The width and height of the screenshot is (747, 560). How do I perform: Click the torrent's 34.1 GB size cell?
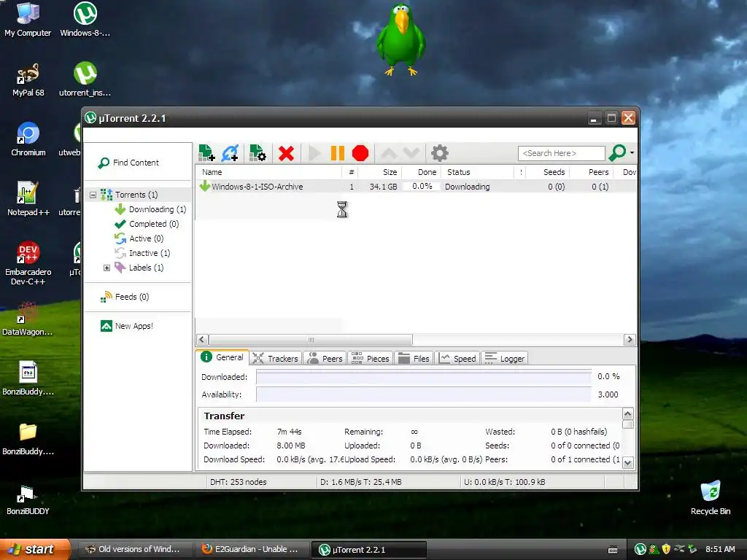click(x=384, y=187)
